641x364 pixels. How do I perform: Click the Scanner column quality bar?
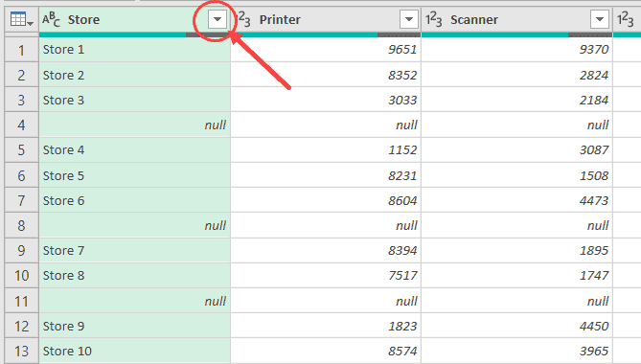[517, 34]
